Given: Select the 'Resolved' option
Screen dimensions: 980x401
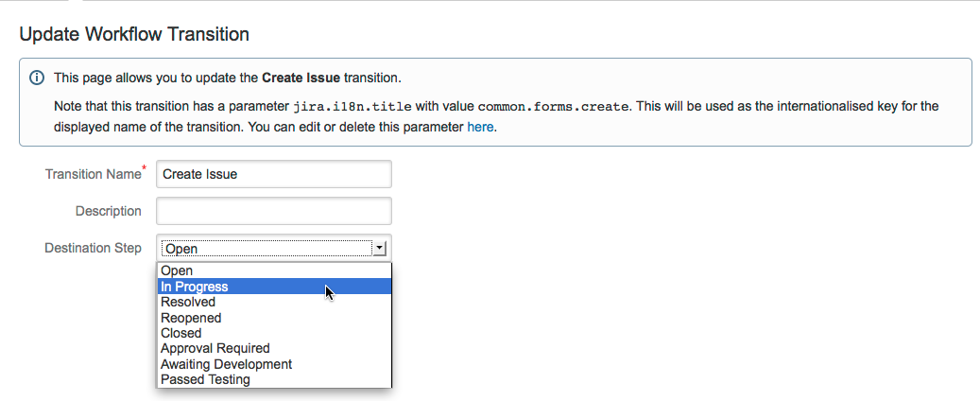Looking at the screenshot, I should [x=188, y=303].
